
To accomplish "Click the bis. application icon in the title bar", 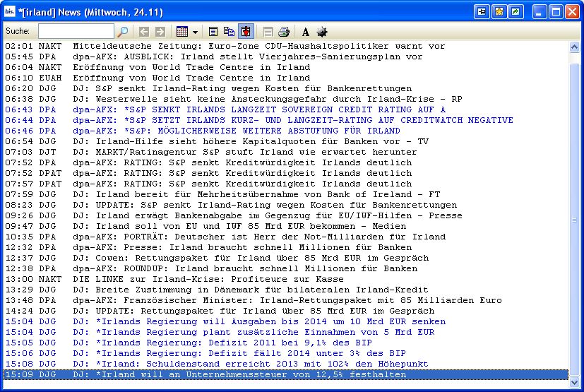I will coord(10,11).
